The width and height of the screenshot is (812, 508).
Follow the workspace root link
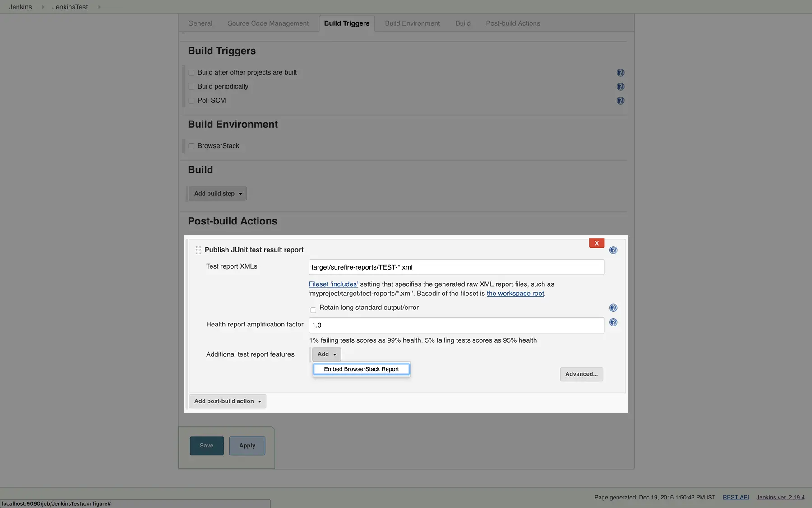pyautogui.click(x=515, y=294)
